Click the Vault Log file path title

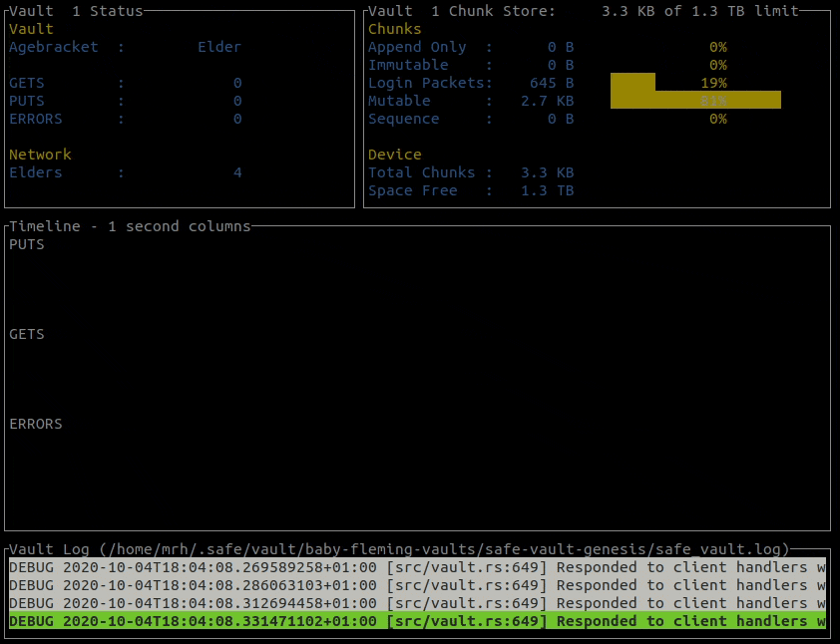[399, 549]
